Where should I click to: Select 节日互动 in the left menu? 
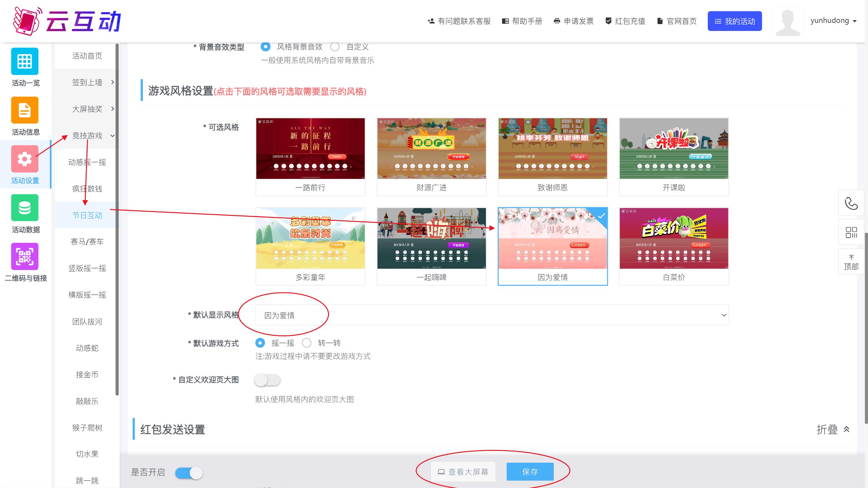[87, 215]
